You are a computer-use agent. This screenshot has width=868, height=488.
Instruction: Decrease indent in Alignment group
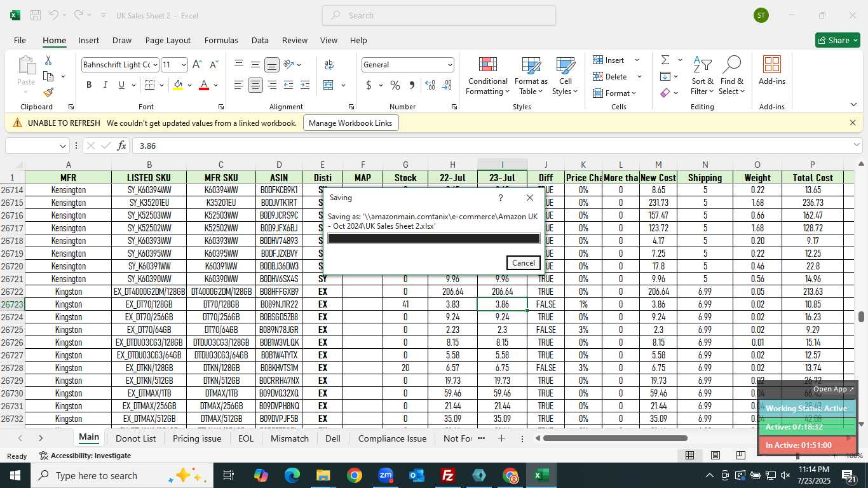click(288, 85)
